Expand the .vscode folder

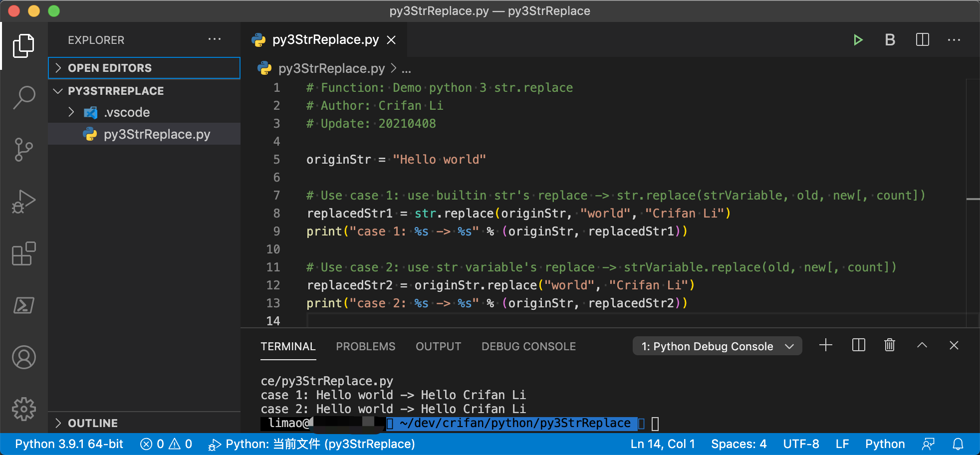coord(144,112)
